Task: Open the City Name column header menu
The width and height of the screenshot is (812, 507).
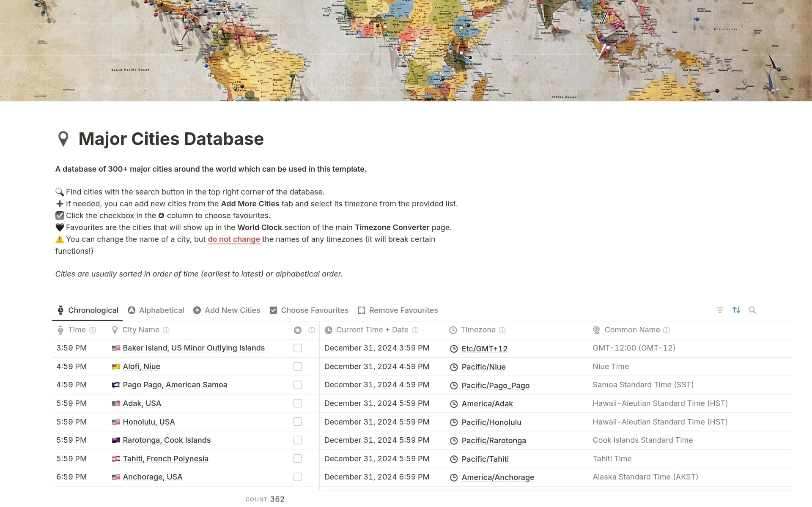Action: pos(141,330)
